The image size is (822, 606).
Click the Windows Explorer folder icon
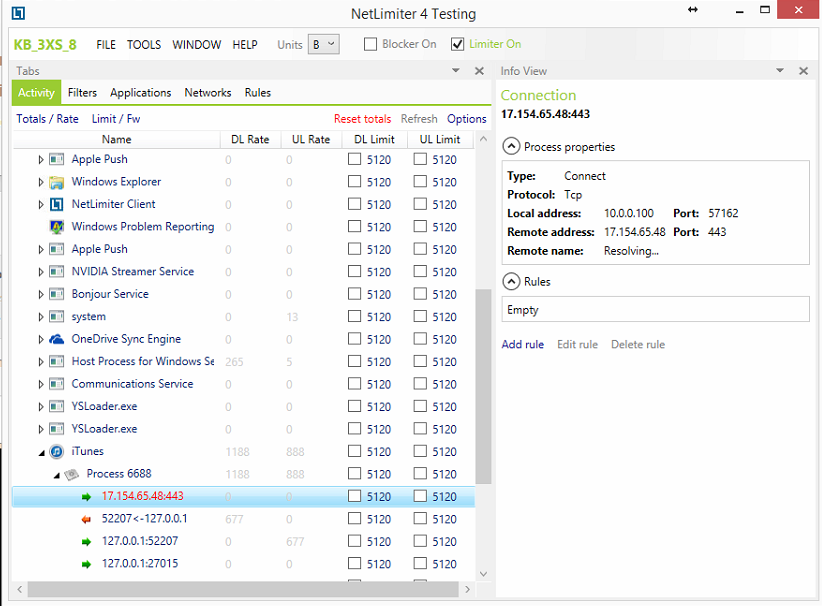(57, 182)
